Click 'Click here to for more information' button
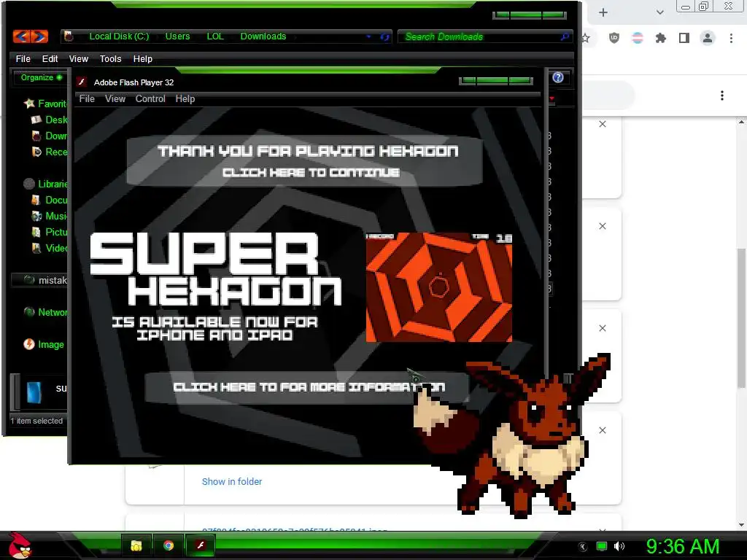This screenshot has width=747, height=560. tap(307, 387)
